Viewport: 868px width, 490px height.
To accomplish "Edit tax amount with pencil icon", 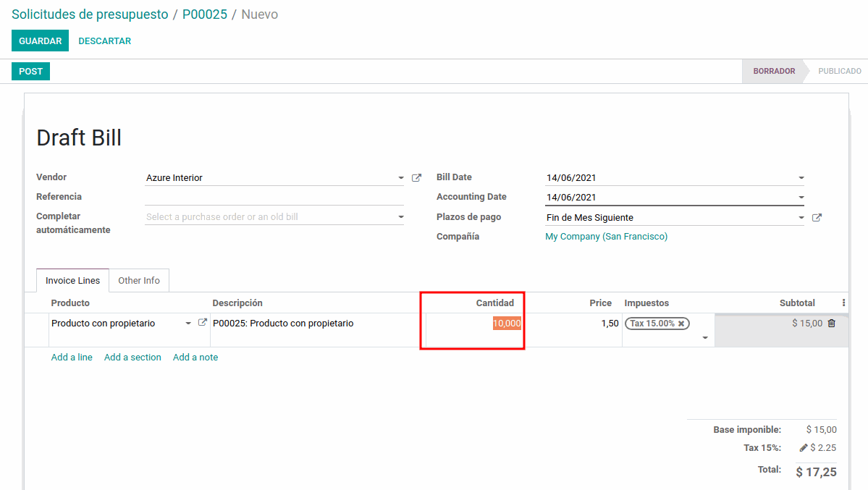I will [804, 448].
